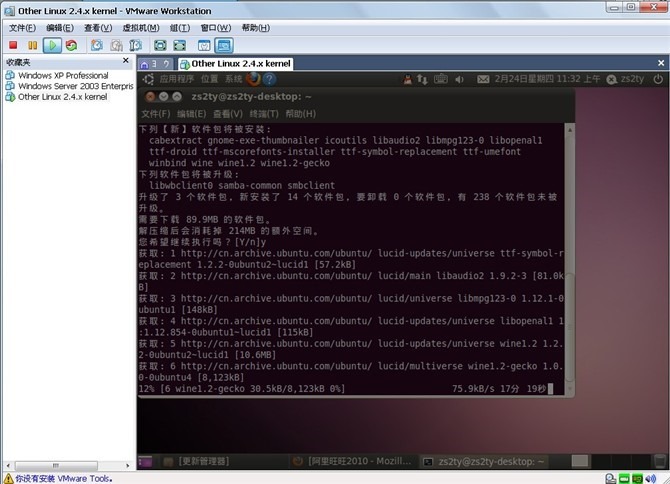The image size is (670, 484).
Task: Show the calendar from the date and time
Action: pos(547,79)
